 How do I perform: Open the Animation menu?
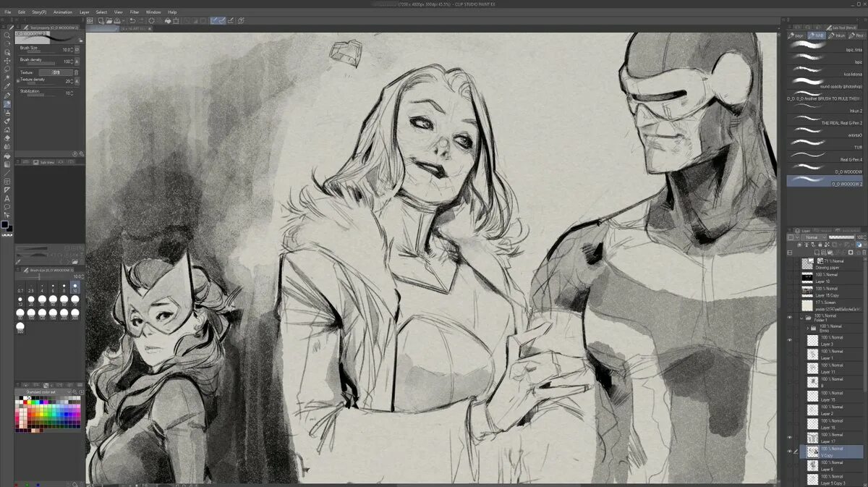pos(63,12)
